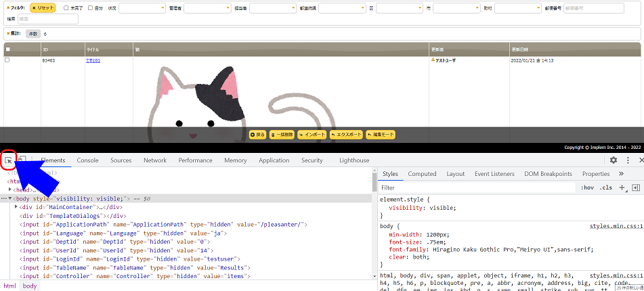Click the インポート import button
The height and width of the screenshot is (291, 644).
[x=312, y=135]
